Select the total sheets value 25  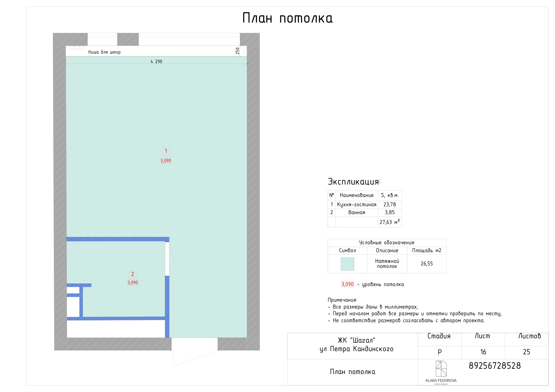(526, 352)
